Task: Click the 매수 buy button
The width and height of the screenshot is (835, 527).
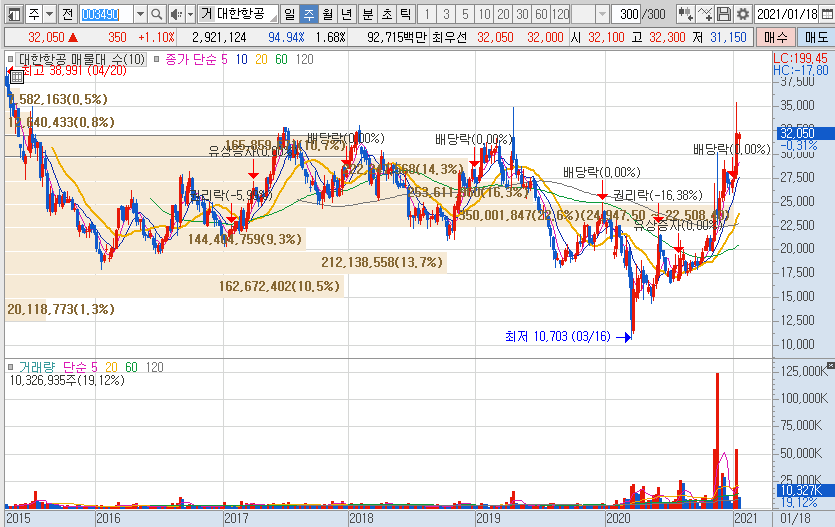Action: pyautogui.click(x=775, y=37)
